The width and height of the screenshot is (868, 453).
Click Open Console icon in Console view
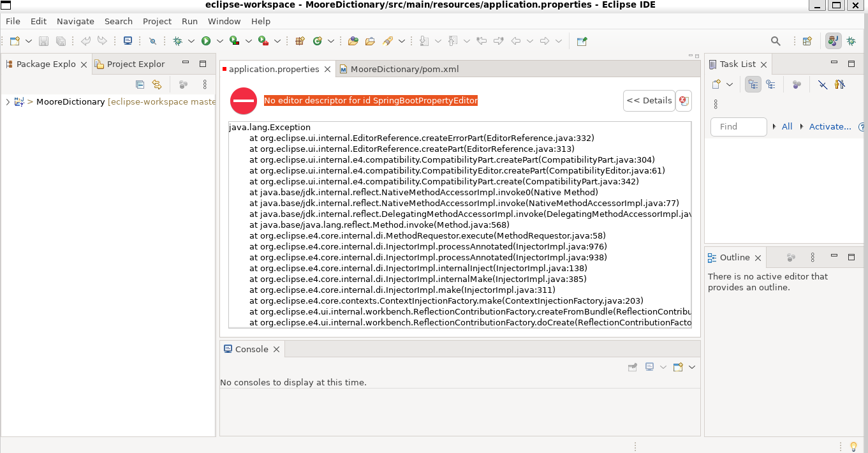[x=678, y=367]
